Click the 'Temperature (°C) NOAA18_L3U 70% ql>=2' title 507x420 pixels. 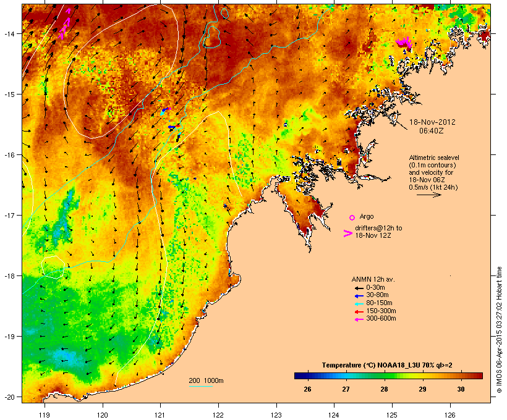[387, 366]
